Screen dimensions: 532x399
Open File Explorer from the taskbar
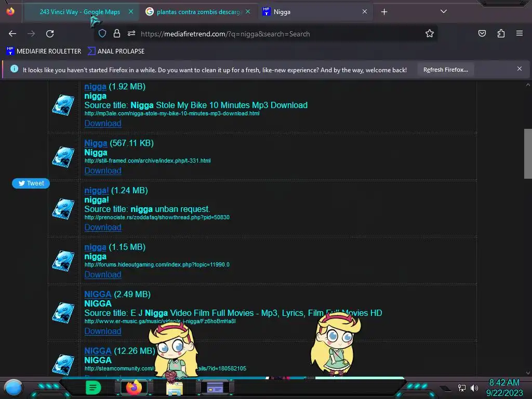[175, 388]
